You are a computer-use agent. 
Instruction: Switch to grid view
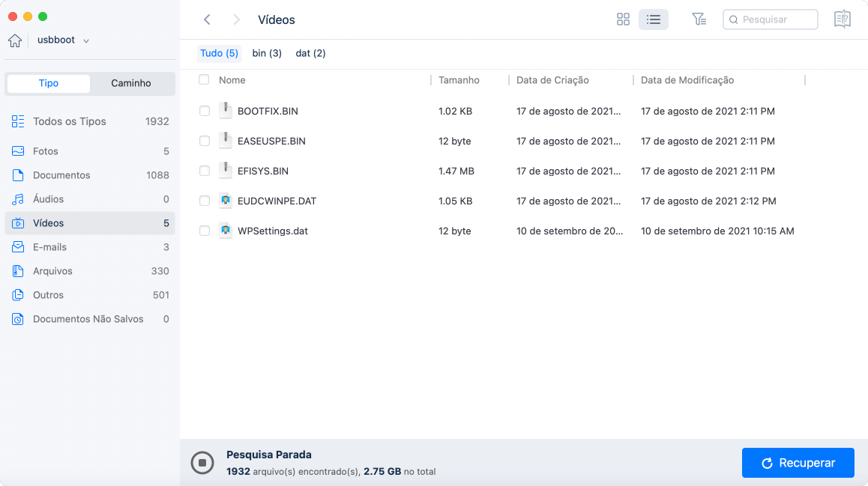click(x=623, y=19)
